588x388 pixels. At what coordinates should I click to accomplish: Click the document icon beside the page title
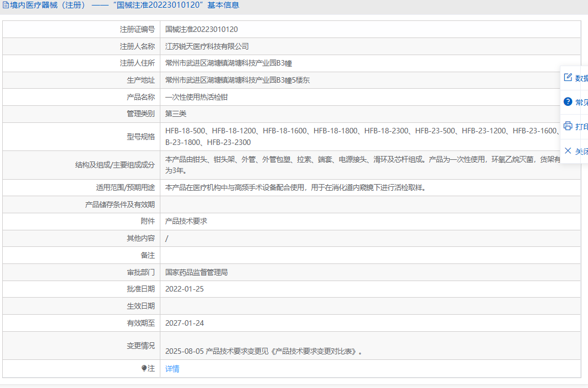click(x=6, y=5)
